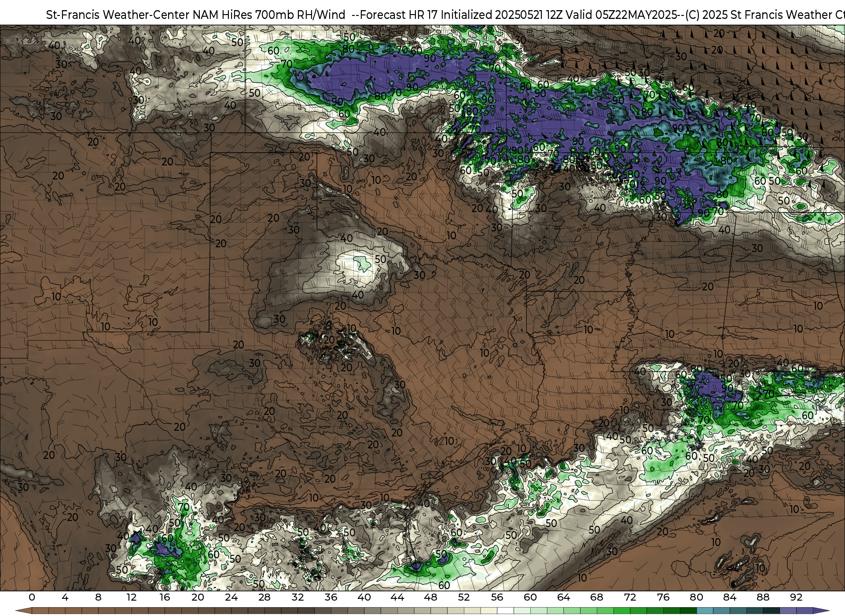Image resolution: width=845 pixels, height=616 pixels.
Task: Click the purple right arrow end of the colorbar
Action: coord(821,611)
